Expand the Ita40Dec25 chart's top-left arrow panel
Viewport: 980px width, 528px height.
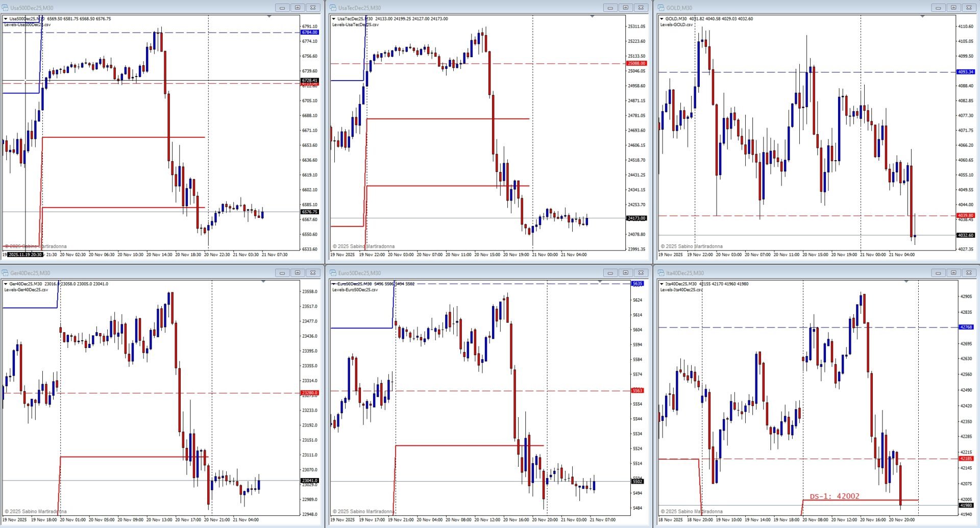click(661, 284)
